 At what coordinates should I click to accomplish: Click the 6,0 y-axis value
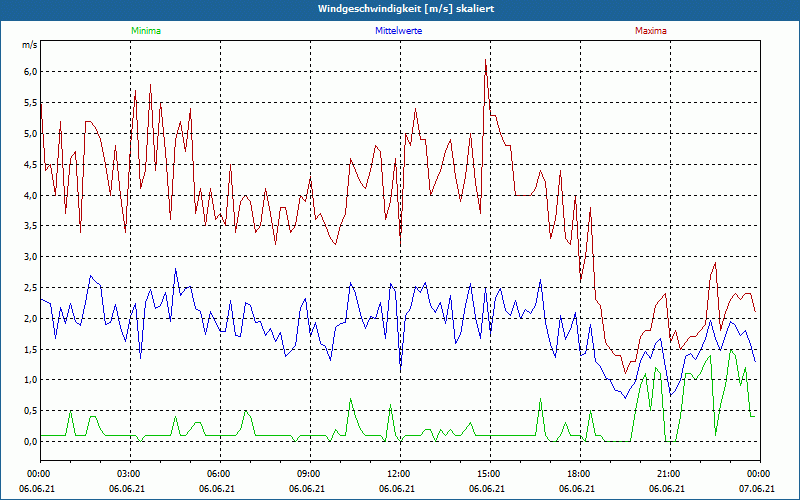coord(31,71)
